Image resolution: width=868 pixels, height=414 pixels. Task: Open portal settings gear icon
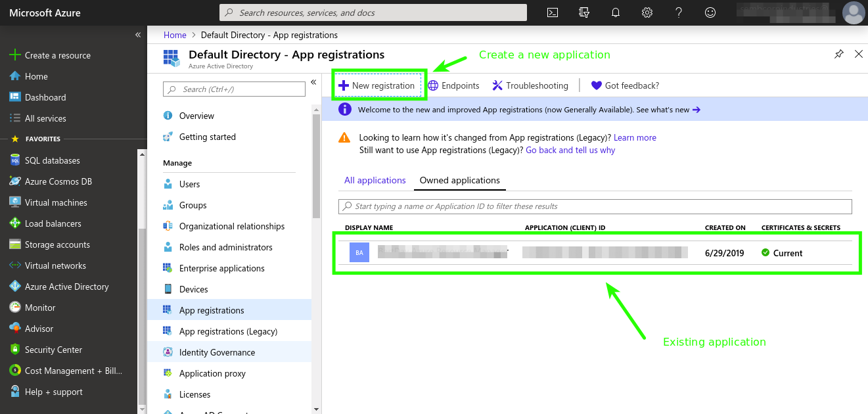coord(647,12)
